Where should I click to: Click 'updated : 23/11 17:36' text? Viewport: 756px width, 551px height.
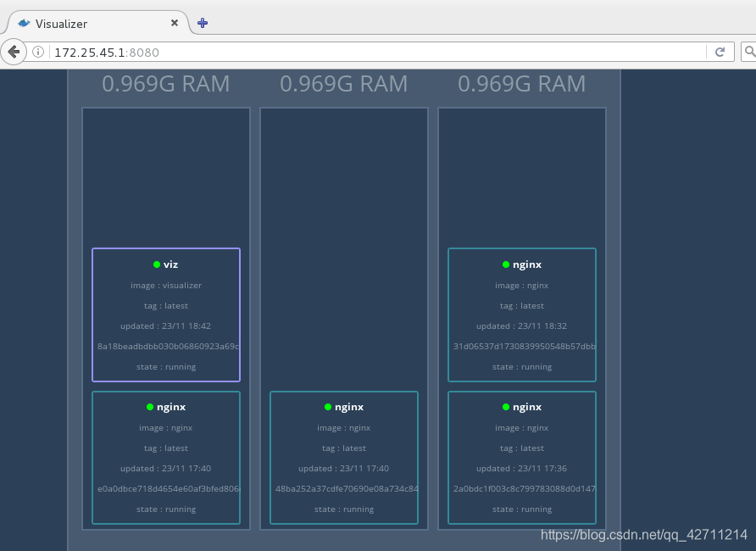click(x=522, y=469)
